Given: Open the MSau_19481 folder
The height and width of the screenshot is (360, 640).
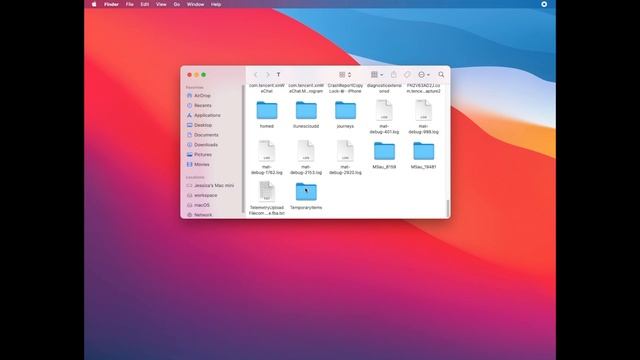Looking at the screenshot, I should 423,151.
